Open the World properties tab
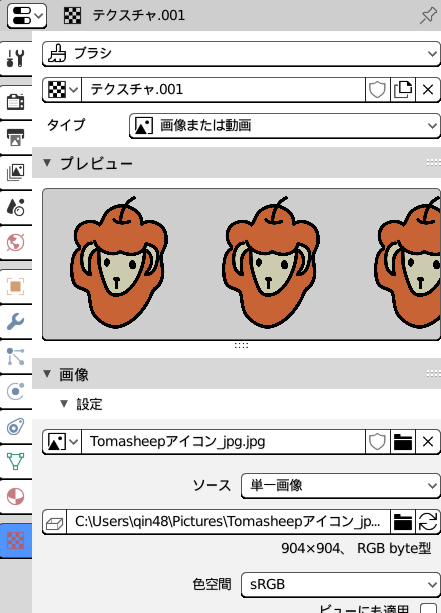This screenshot has height=613, width=441. click(x=16, y=243)
